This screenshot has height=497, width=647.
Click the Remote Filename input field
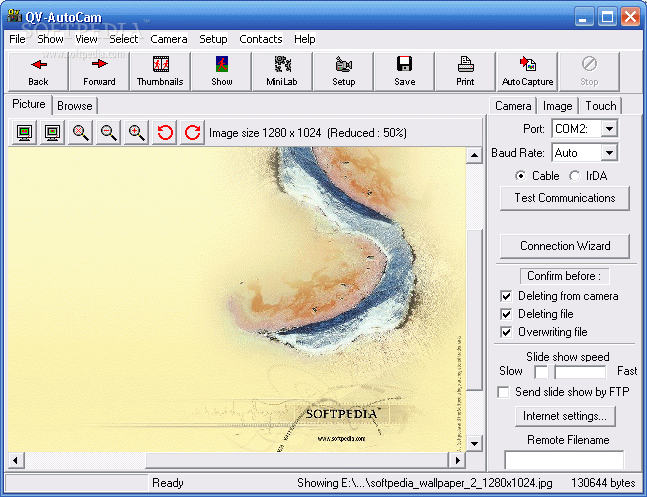click(564, 459)
